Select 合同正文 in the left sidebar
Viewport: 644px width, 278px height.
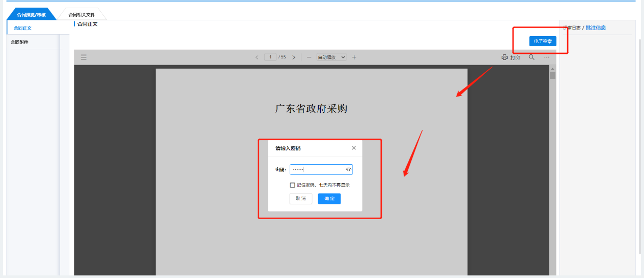point(22,28)
